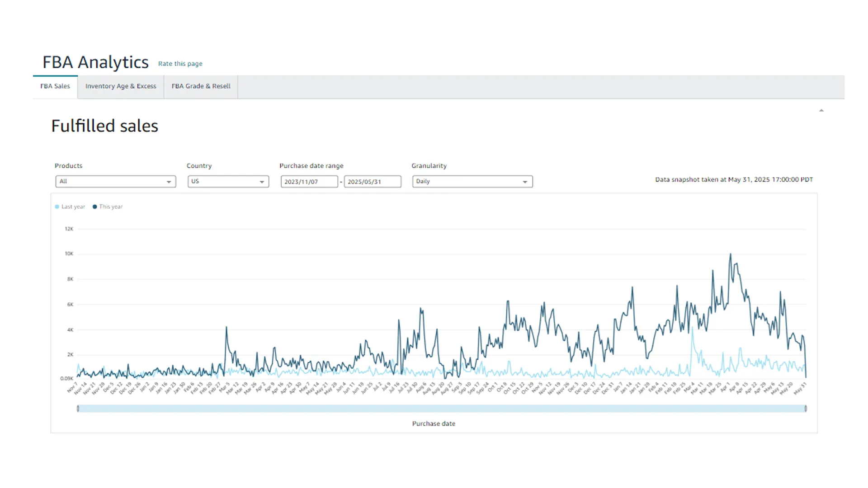Click the Rate this page link
Viewport: 868px width, 488px height.
pos(180,64)
